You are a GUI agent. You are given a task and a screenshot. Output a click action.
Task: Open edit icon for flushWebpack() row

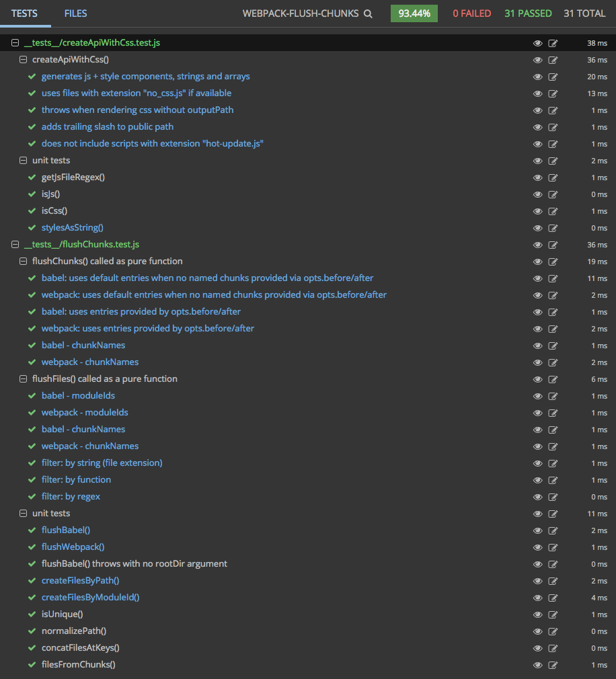(553, 547)
